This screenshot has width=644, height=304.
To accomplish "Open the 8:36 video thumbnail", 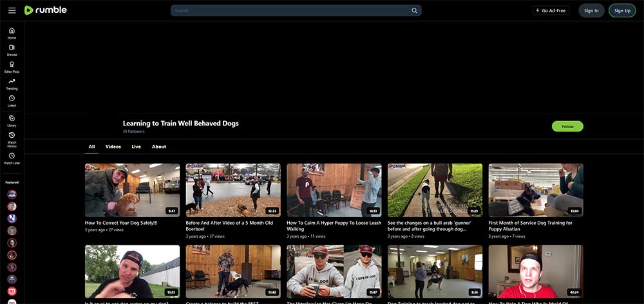I will [435, 272].
